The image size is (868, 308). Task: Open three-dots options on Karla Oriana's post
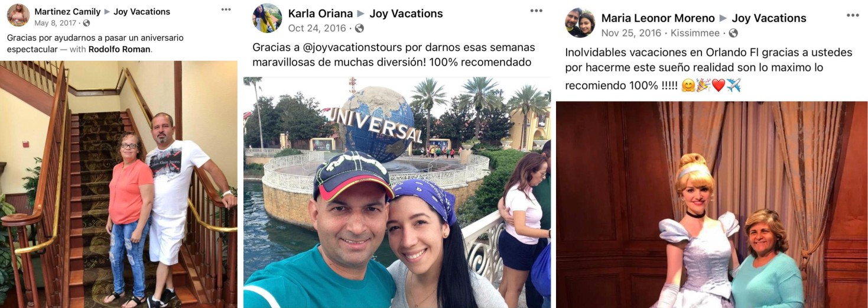(x=536, y=11)
